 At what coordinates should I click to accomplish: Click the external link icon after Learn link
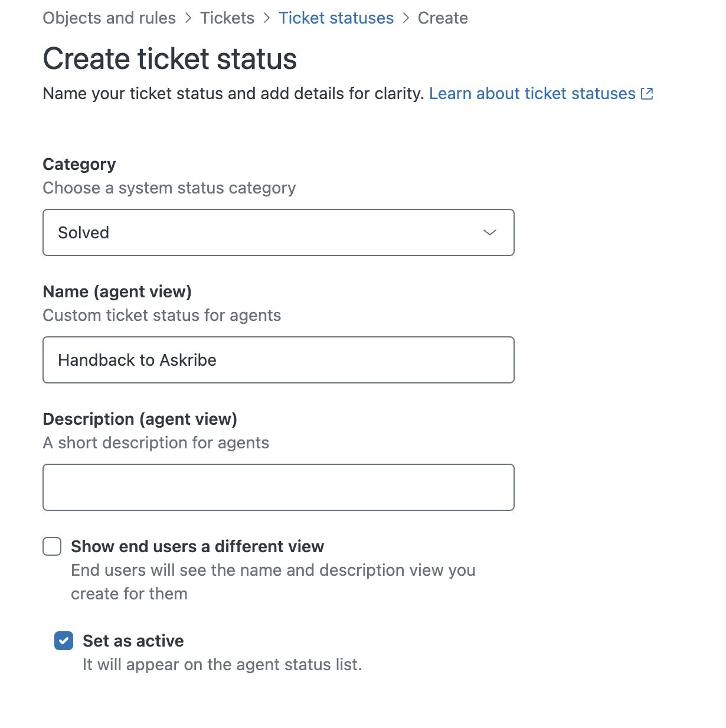[x=647, y=94]
